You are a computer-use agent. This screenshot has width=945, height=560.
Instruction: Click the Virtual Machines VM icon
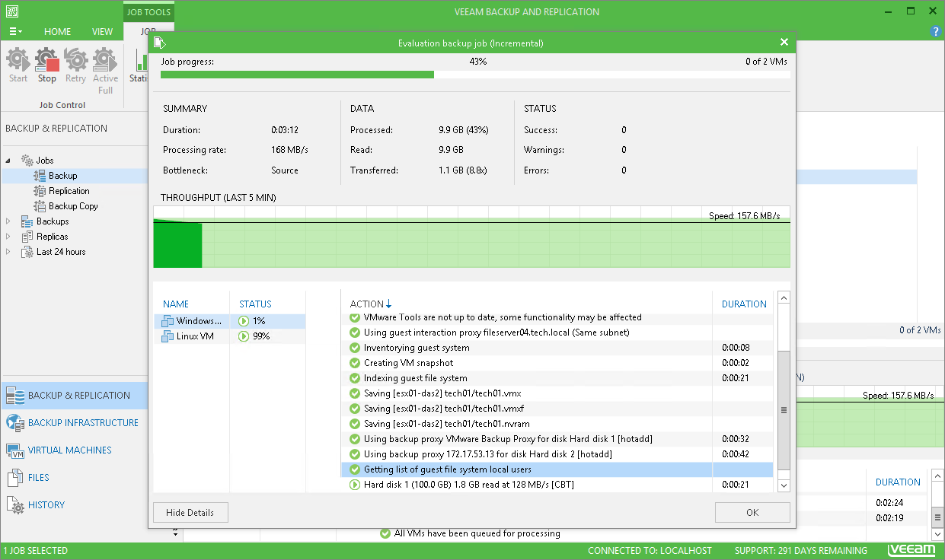(15, 450)
